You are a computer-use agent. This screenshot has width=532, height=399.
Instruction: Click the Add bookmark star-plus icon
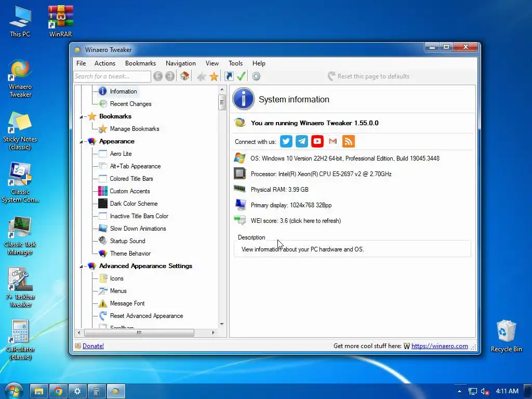tap(202, 76)
